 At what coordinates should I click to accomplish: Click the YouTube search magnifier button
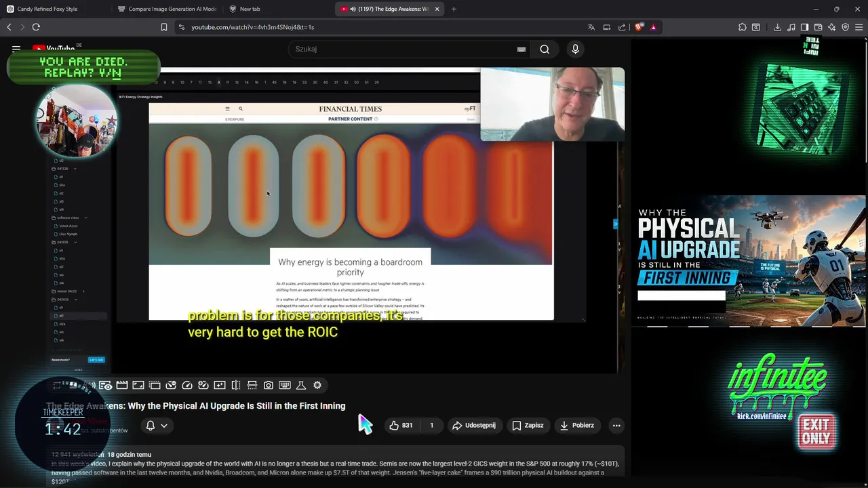545,49
